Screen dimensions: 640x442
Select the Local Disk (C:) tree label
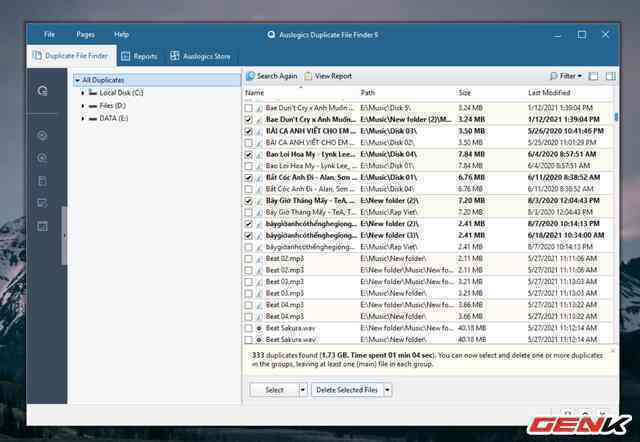pos(121,93)
